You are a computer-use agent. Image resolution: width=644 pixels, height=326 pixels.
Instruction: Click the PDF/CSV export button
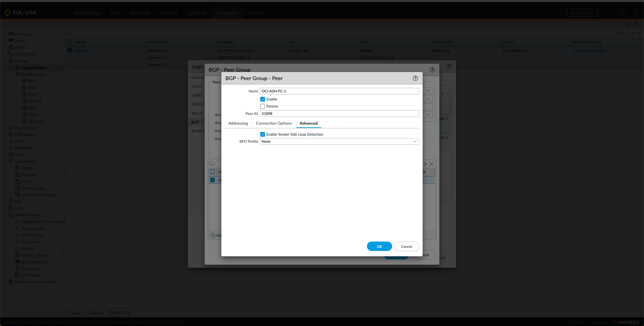tap(119, 313)
